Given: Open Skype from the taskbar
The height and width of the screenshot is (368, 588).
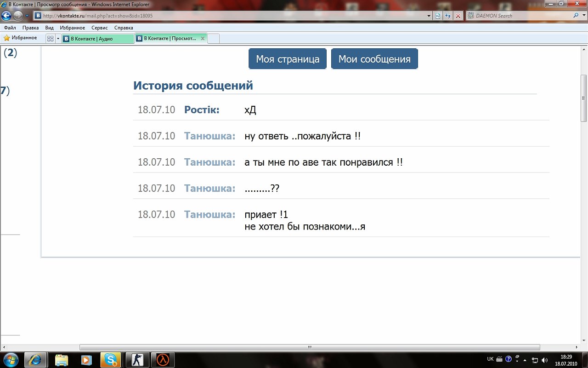Looking at the screenshot, I should pyautogui.click(x=110, y=360).
